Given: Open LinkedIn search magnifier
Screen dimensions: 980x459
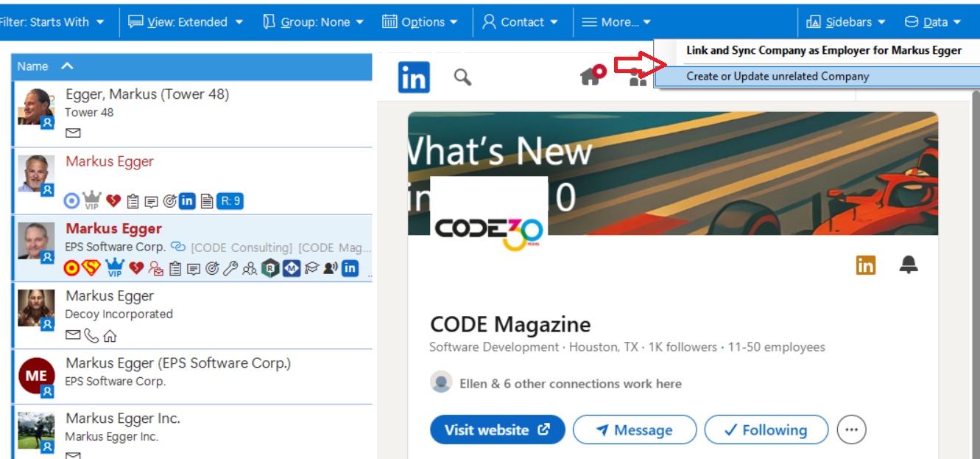Looking at the screenshot, I should click(462, 77).
